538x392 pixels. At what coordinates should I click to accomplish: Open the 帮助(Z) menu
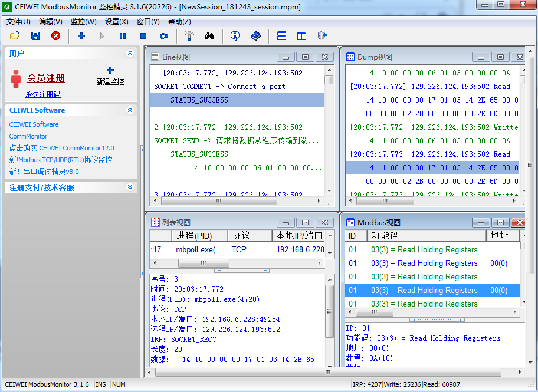coord(179,22)
